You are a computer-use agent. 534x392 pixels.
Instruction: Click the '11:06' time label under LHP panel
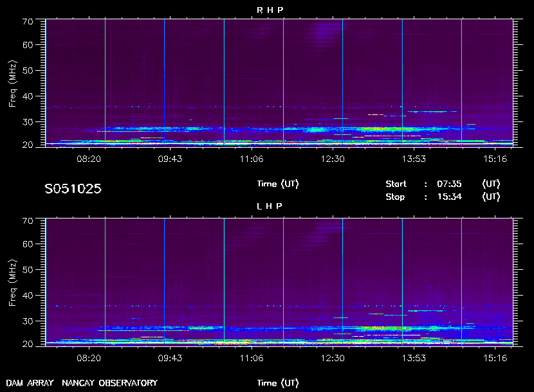click(252, 358)
